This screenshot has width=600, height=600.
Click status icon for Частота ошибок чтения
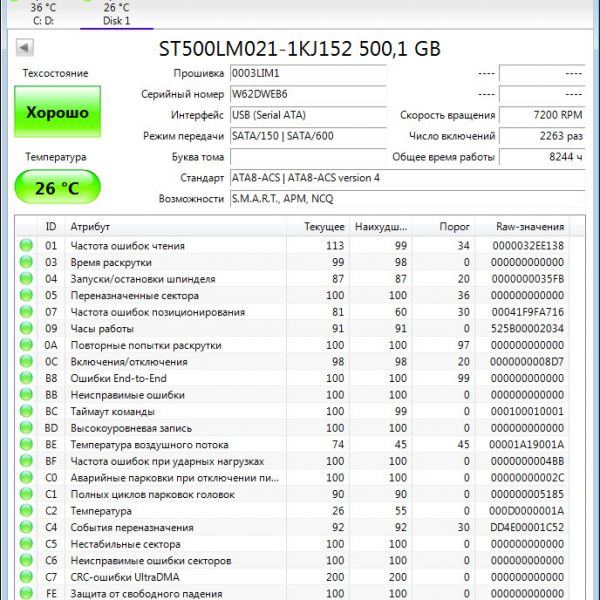pos(26,245)
